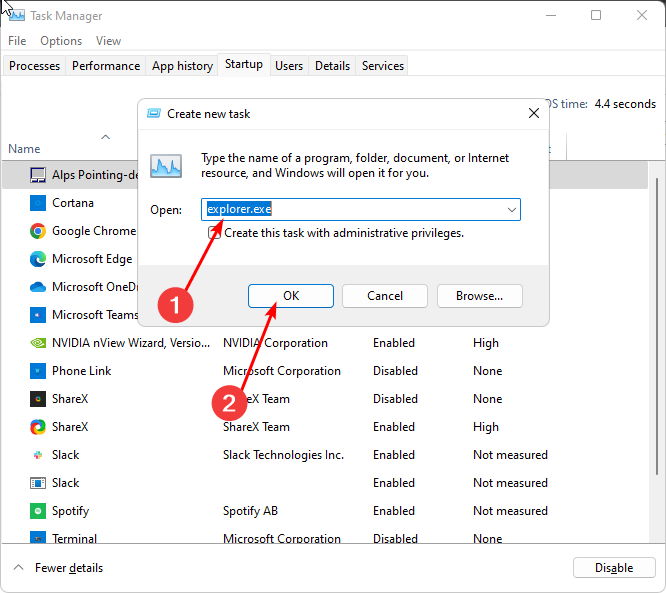Screen dimensions: 666x593
Task: Click Disabled status in Phone Link row
Action: [x=395, y=371]
